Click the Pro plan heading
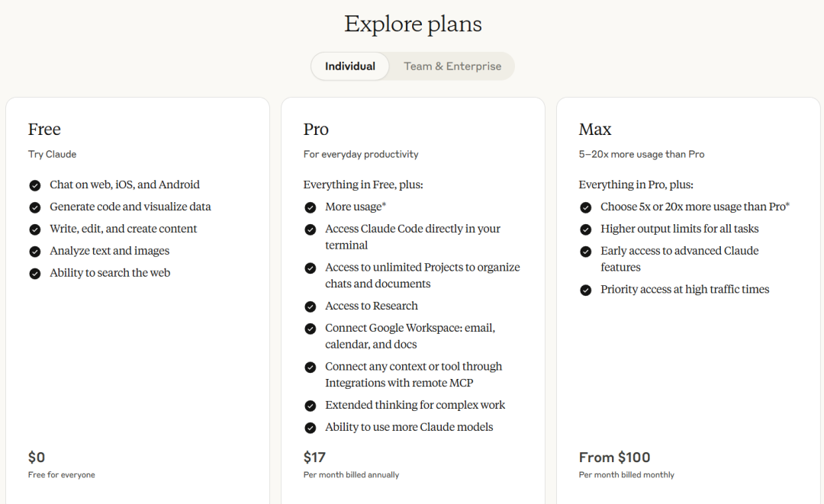The image size is (824, 504). click(316, 129)
